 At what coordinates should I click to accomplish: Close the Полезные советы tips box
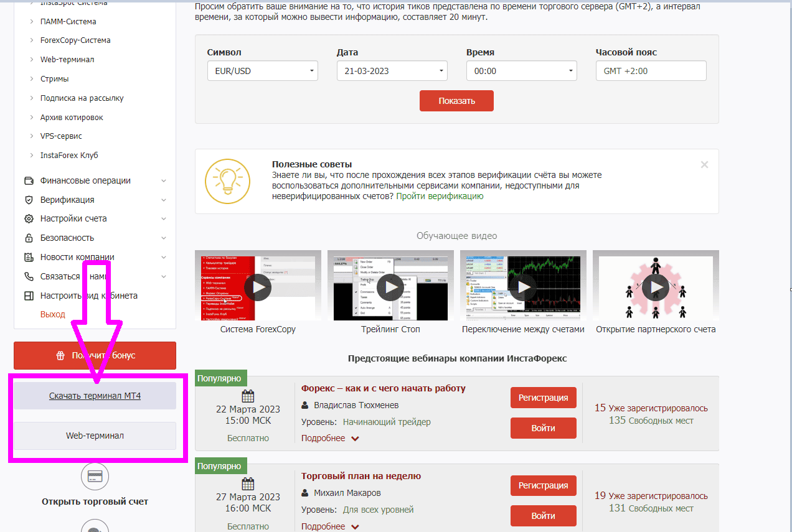704,165
